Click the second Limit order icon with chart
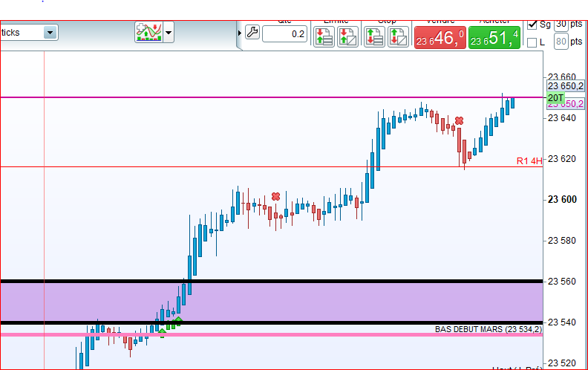The height and width of the screenshot is (370, 588). pos(347,36)
